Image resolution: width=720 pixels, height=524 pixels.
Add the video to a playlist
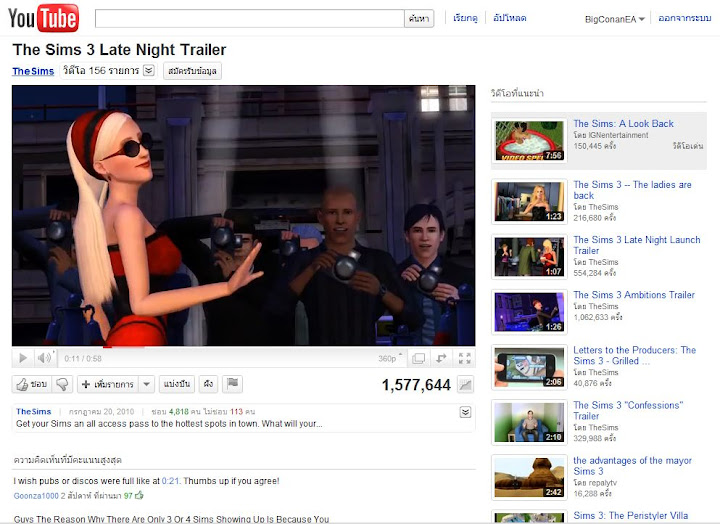tap(107, 384)
